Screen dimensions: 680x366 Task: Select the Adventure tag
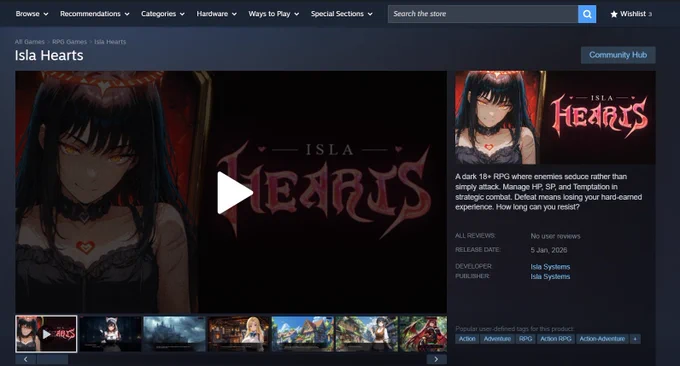pos(497,339)
